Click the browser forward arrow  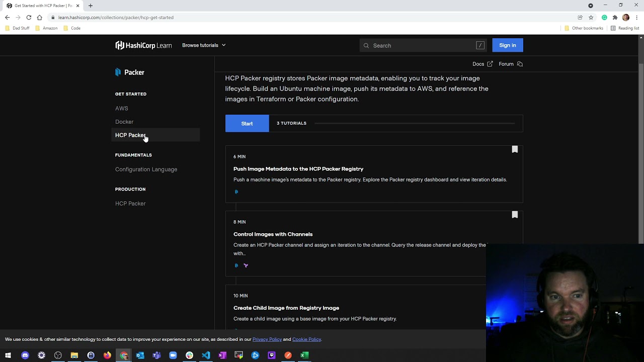(18, 18)
